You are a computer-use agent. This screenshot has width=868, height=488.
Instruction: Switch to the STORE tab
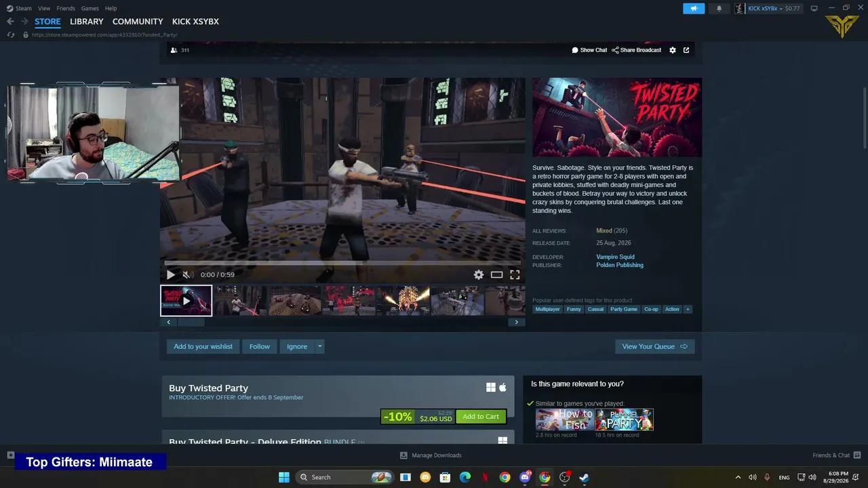coord(47,22)
